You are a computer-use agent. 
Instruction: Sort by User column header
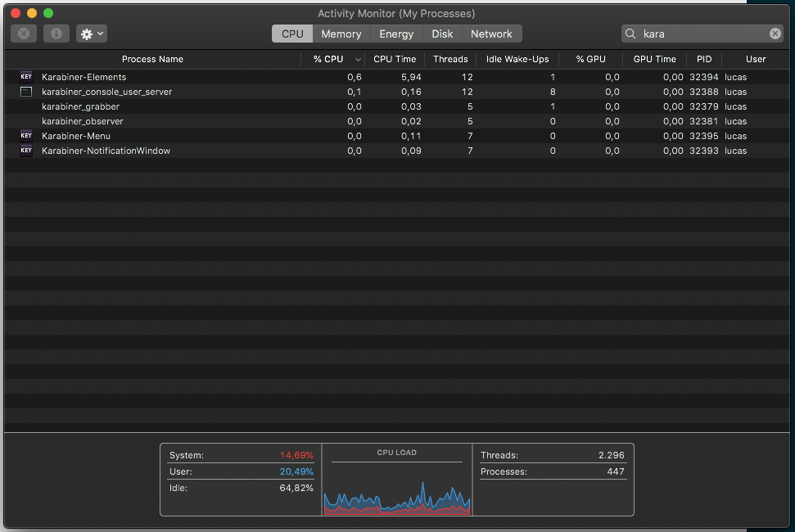(x=756, y=59)
